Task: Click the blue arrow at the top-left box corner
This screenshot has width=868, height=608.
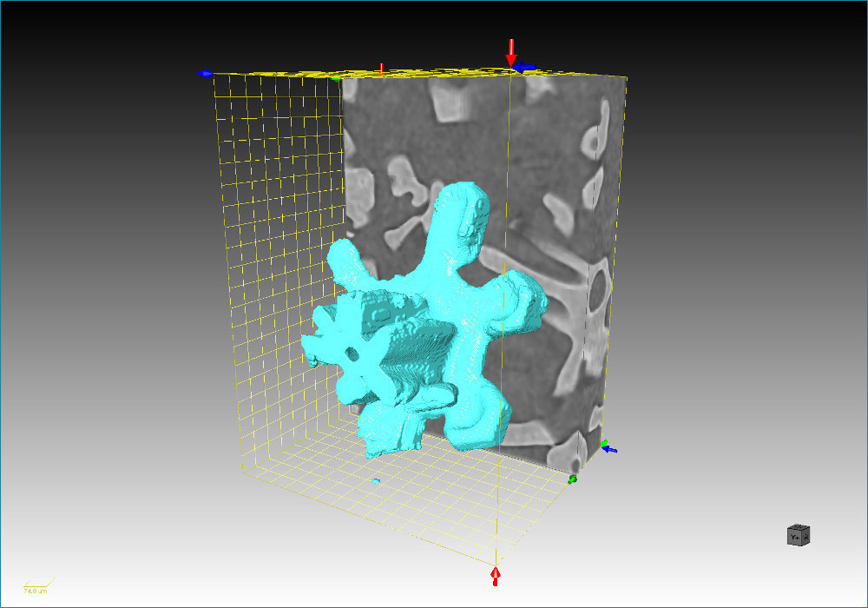Action: coord(205,74)
